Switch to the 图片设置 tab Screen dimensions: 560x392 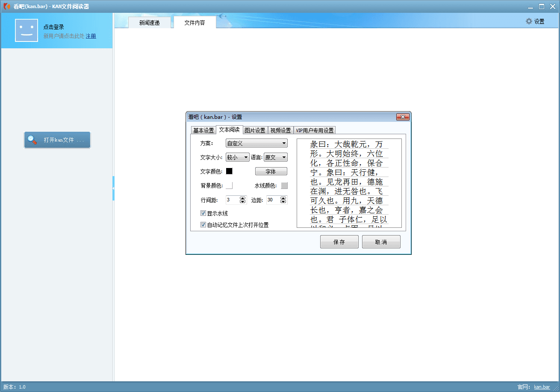tap(255, 130)
